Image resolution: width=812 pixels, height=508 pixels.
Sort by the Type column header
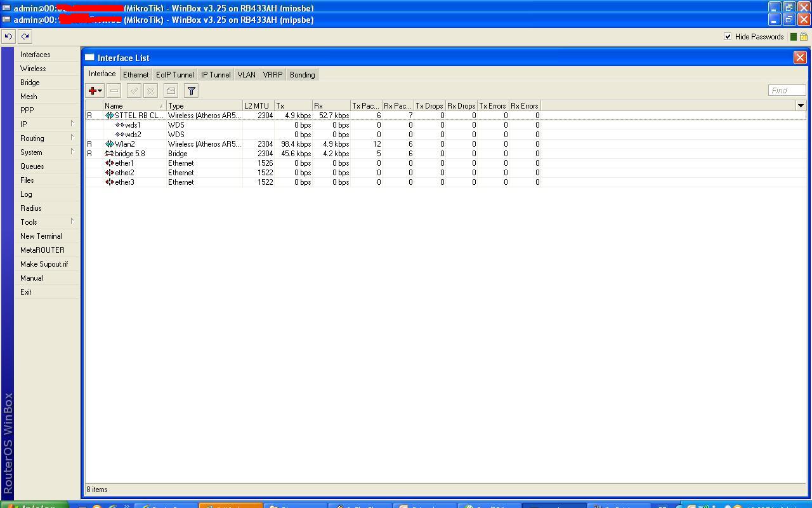(x=204, y=106)
